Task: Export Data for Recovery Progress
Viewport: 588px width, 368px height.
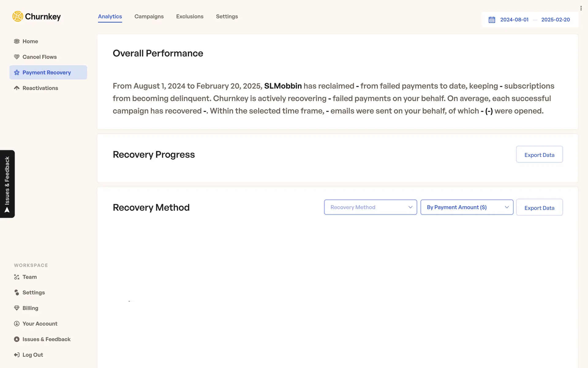Action: pyautogui.click(x=539, y=155)
